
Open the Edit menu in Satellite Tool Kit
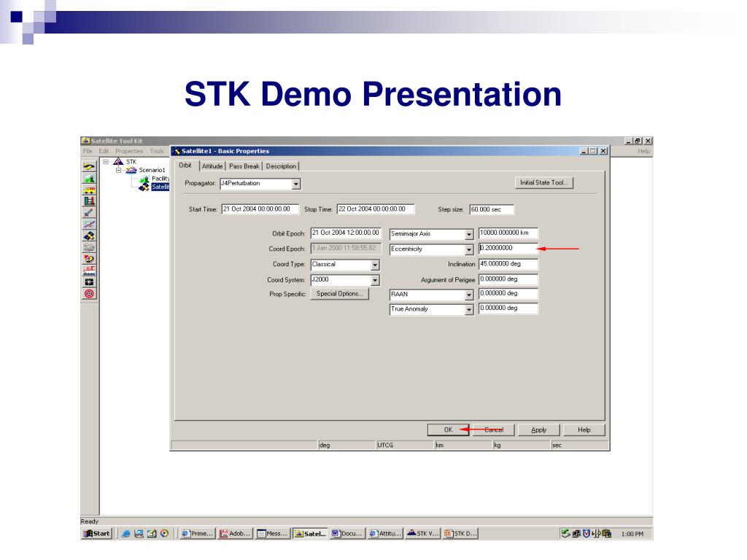(104, 151)
